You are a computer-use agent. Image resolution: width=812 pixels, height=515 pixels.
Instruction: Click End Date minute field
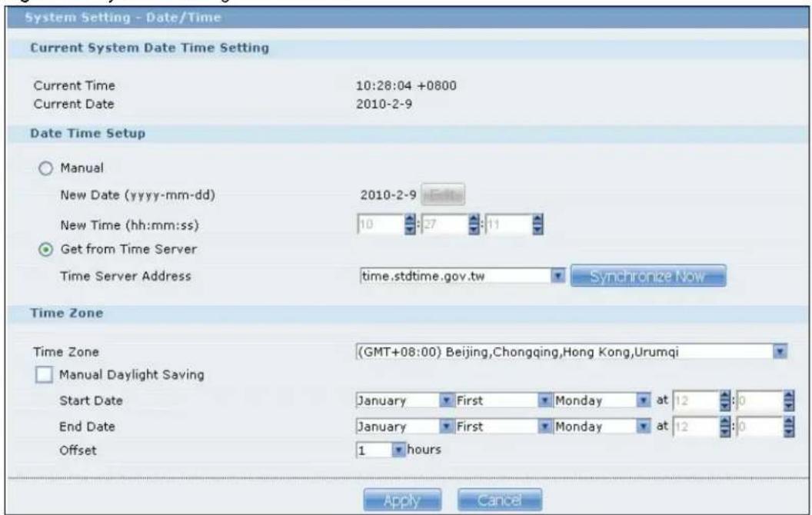click(760, 427)
